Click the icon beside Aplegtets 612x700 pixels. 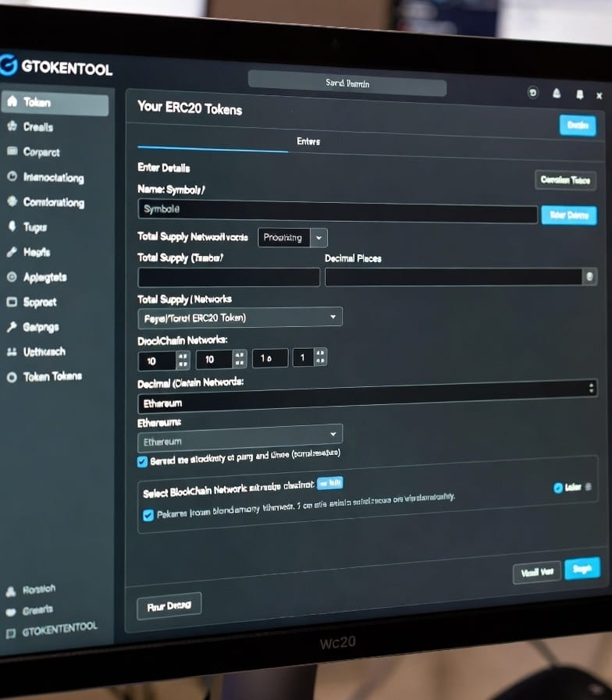(x=12, y=277)
